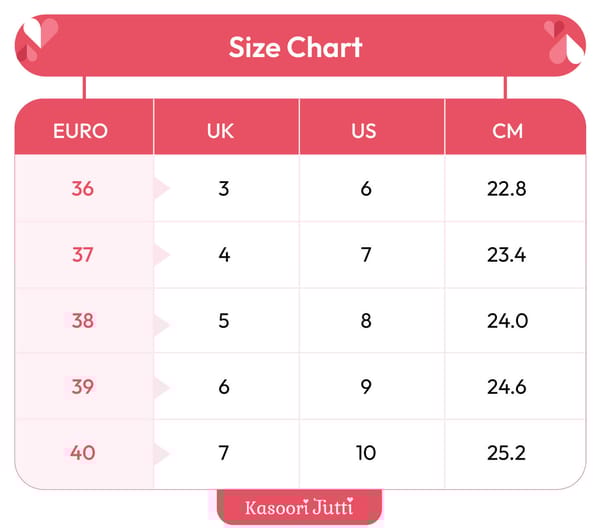Click the UK size 5 cell
600x528 pixels.
click(224, 322)
